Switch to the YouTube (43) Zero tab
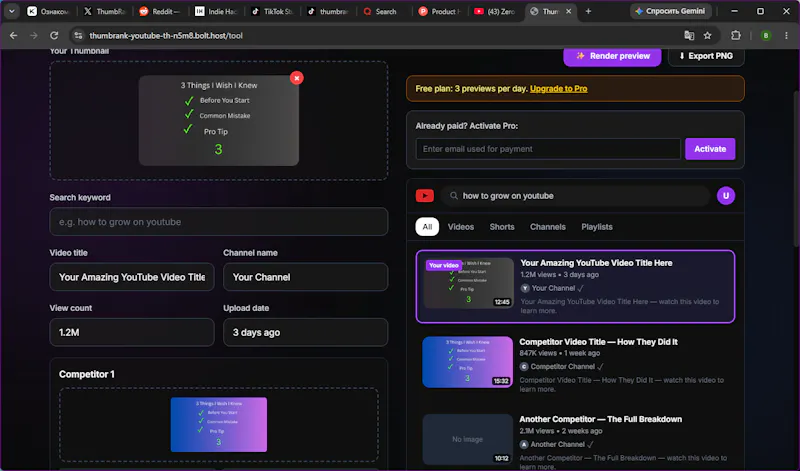800x471 pixels. [495, 11]
